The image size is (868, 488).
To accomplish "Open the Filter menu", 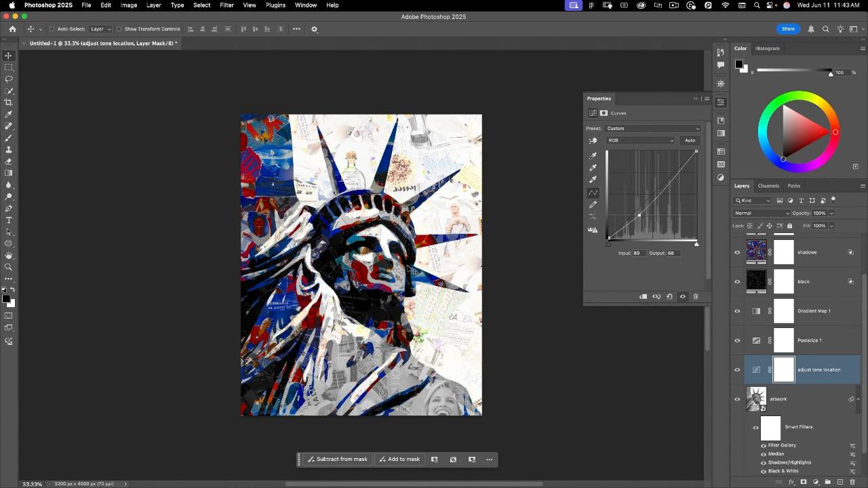I will (x=226, y=5).
